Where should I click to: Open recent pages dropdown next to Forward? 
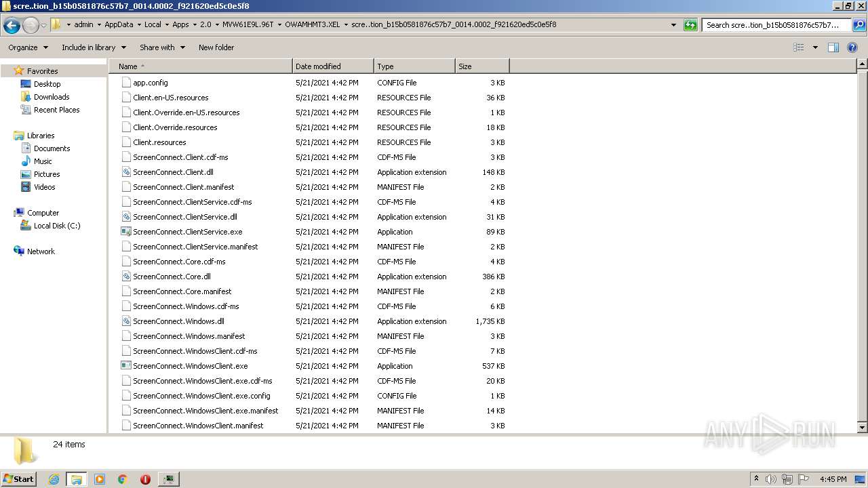point(43,25)
